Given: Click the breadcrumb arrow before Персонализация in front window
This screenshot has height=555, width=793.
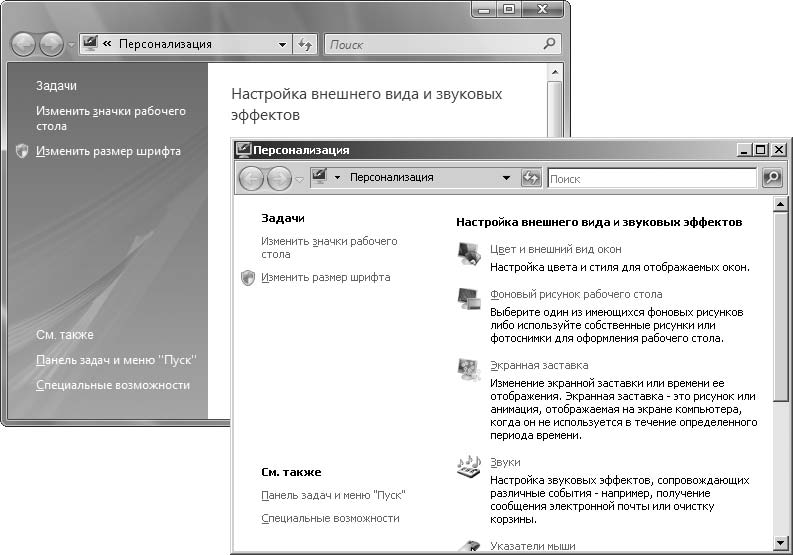Looking at the screenshot, I should [x=337, y=178].
